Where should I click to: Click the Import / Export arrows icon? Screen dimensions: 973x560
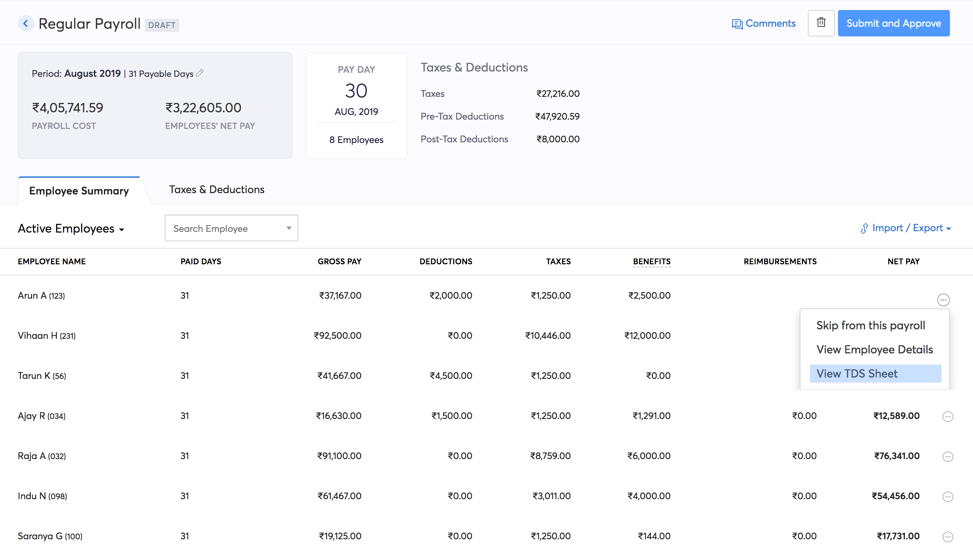pyautogui.click(x=864, y=228)
